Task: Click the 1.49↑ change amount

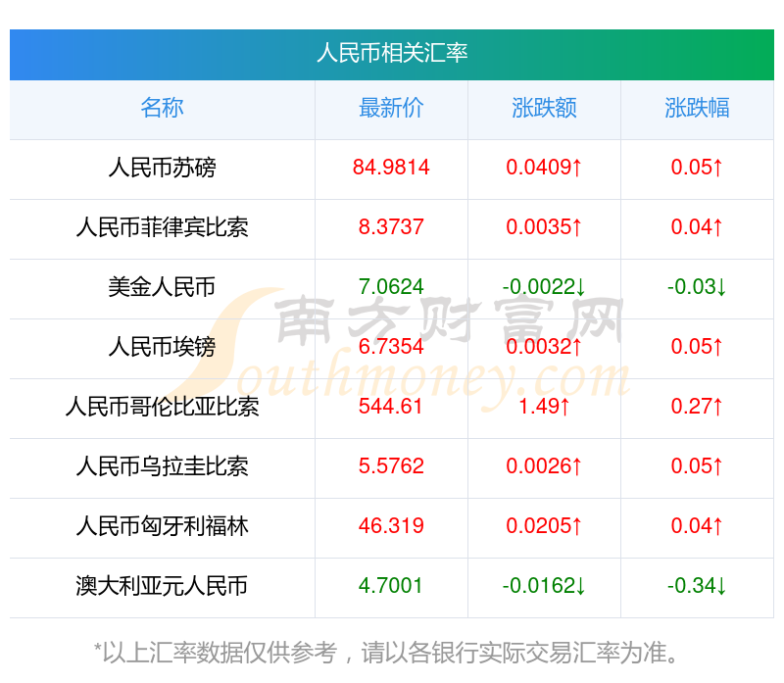Action: pyautogui.click(x=544, y=406)
